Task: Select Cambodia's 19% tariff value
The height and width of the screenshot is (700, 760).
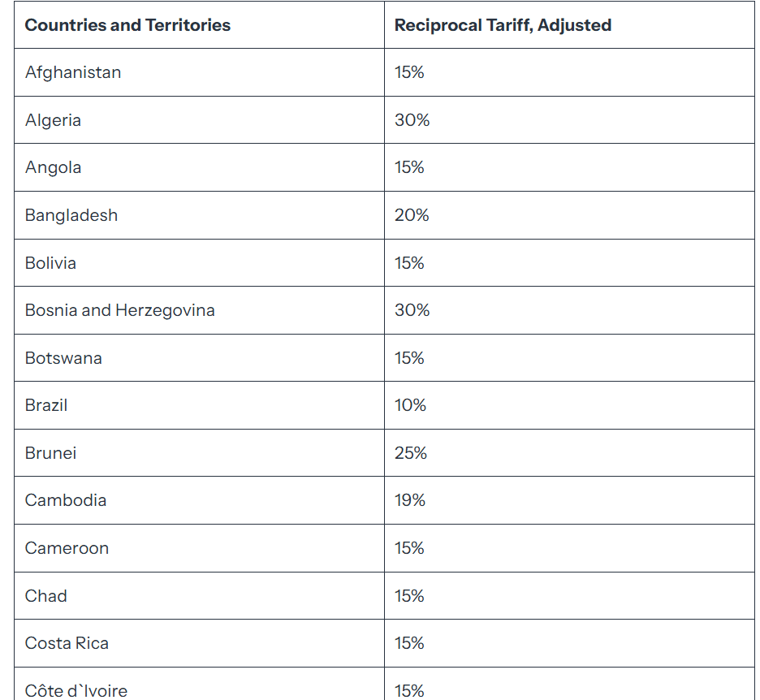Action: (x=410, y=500)
